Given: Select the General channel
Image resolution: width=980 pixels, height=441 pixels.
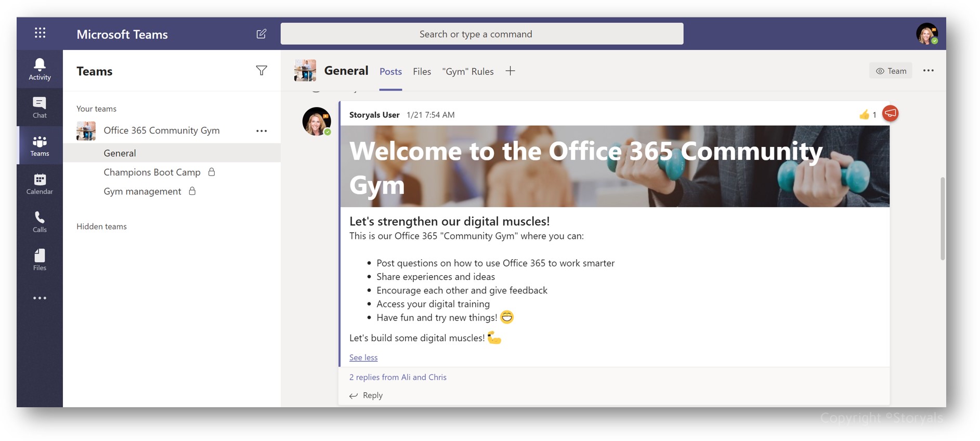Looking at the screenshot, I should pos(172,153).
